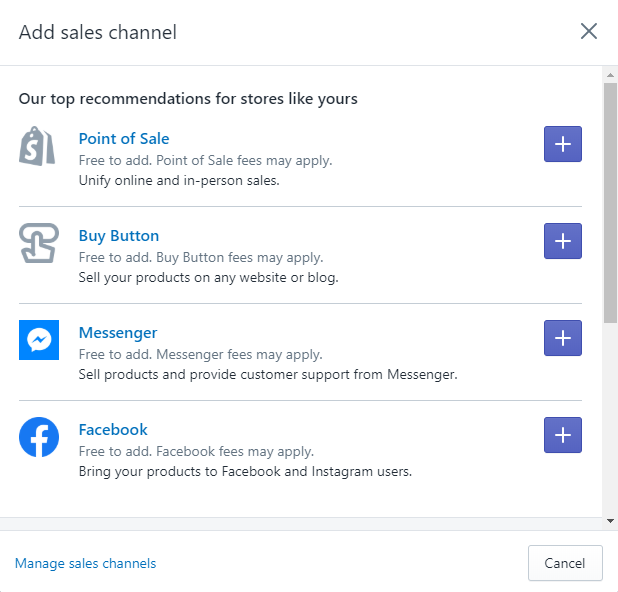Image resolution: width=618 pixels, height=592 pixels.
Task: Click 'Free to add. Buy Button fees may apply.'
Action: point(201,258)
